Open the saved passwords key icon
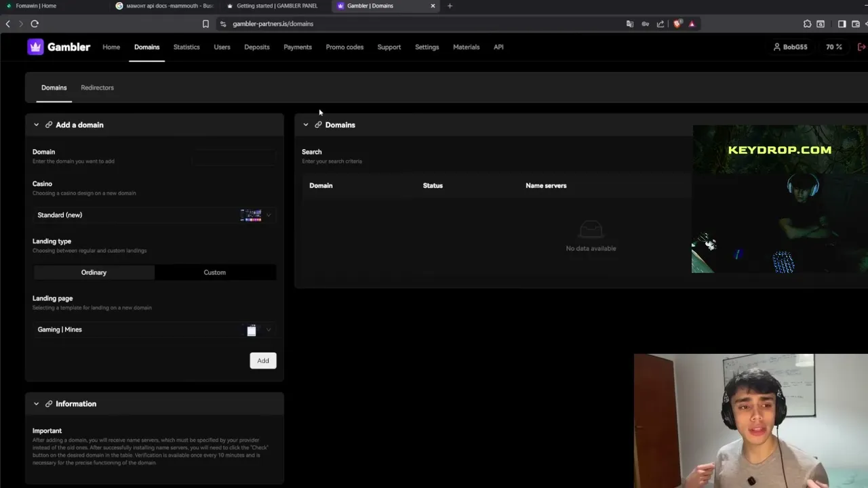This screenshot has height=488, width=868. click(645, 24)
